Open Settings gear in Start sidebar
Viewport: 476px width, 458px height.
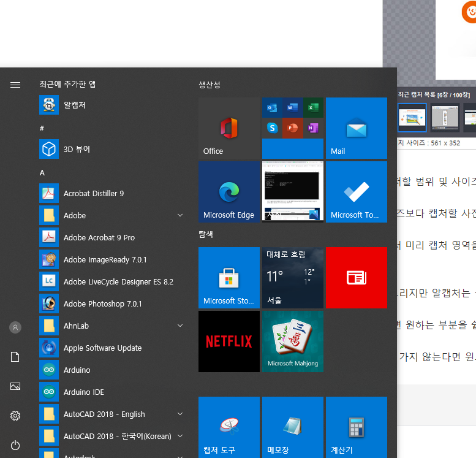[x=15, y=416]
